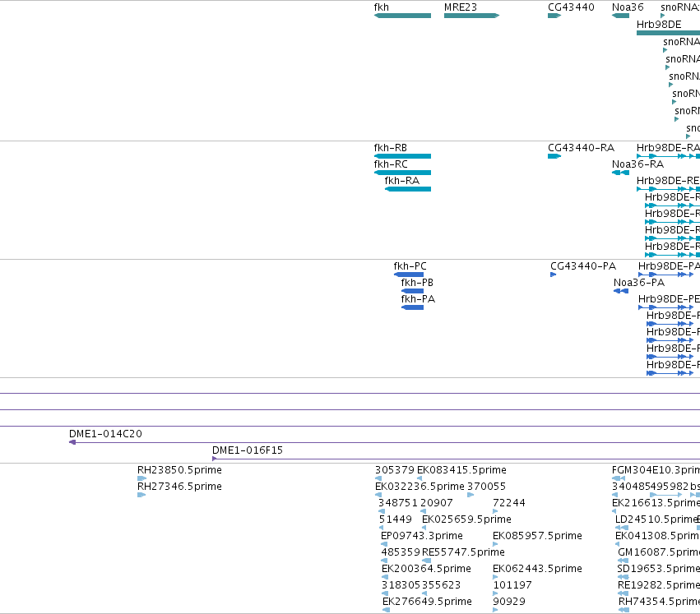Open EST RE55747.5prime
This screenshot has height=614, width=700.
[426, 561]
